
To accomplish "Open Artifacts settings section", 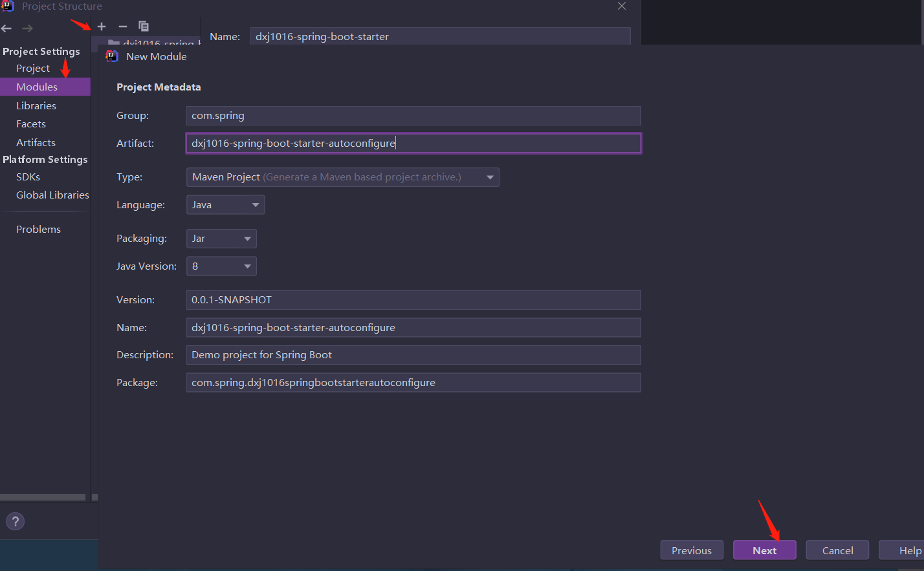I will 36,142.
